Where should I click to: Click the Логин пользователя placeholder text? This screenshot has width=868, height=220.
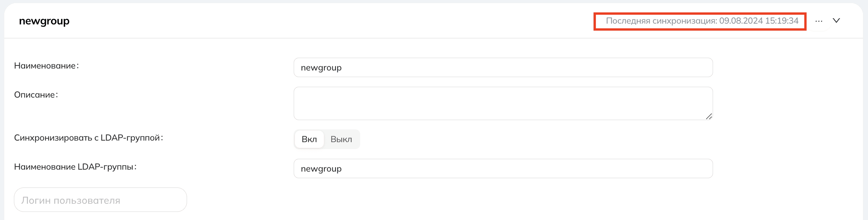[x=71, y=201]
